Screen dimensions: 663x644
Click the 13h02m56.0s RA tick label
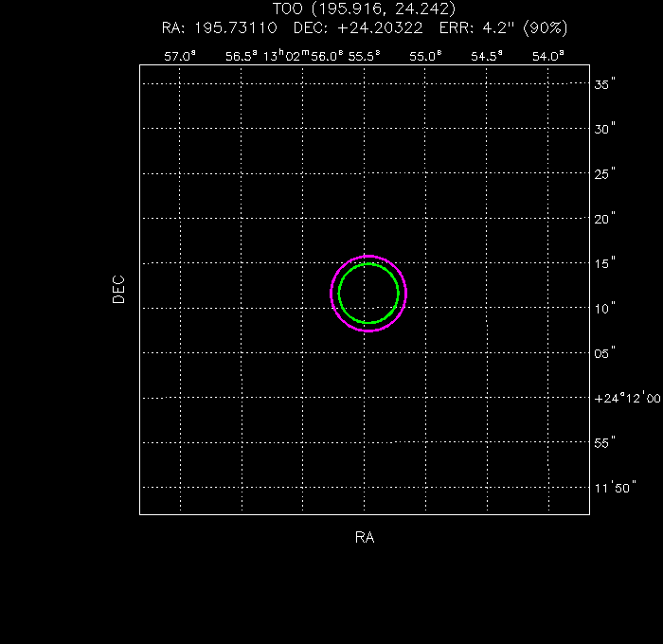point(303,56)
